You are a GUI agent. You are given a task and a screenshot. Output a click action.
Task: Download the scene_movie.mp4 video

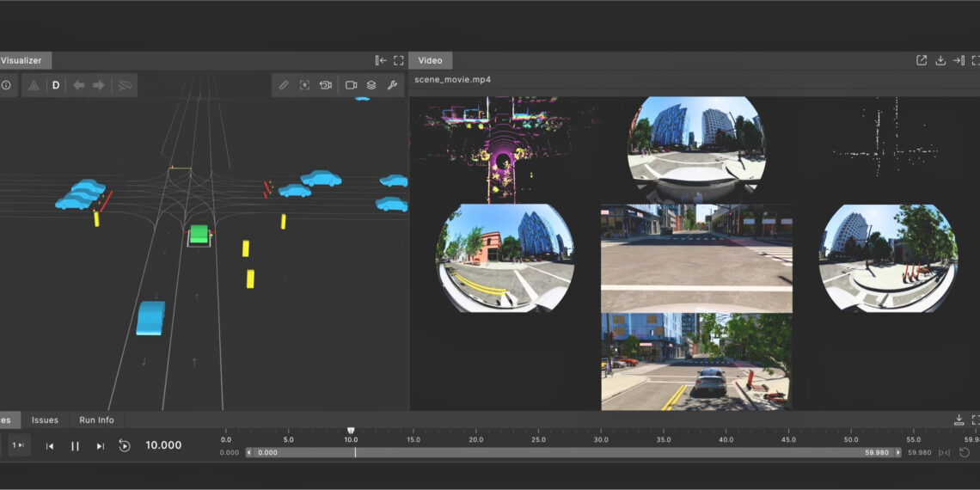940,60
